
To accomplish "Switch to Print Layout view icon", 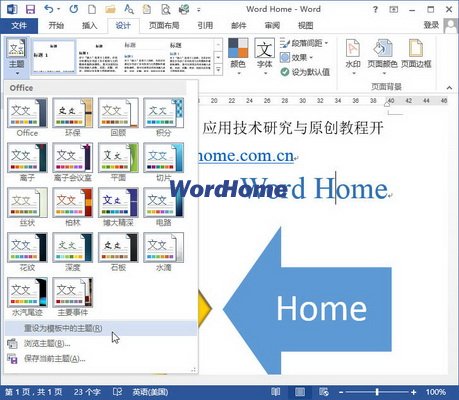I will [300, 392].
